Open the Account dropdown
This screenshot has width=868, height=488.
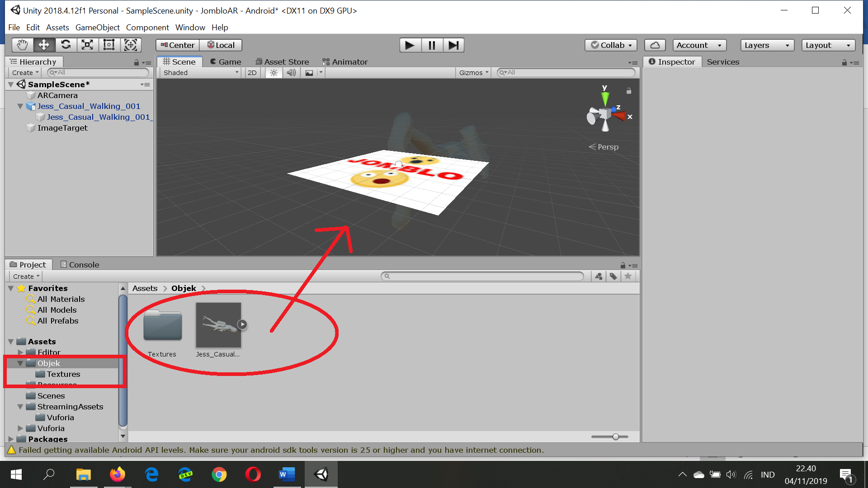[699, 45]
